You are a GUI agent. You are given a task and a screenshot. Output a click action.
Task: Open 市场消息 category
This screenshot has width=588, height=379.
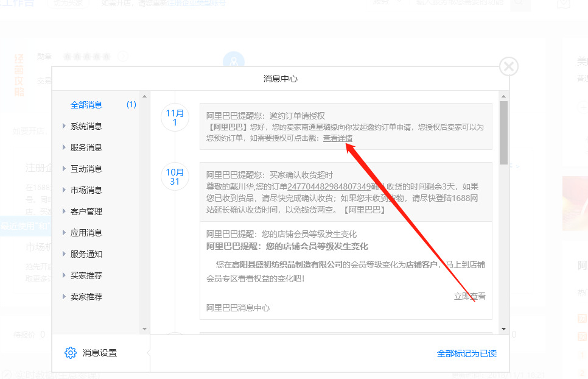(86, 190)
